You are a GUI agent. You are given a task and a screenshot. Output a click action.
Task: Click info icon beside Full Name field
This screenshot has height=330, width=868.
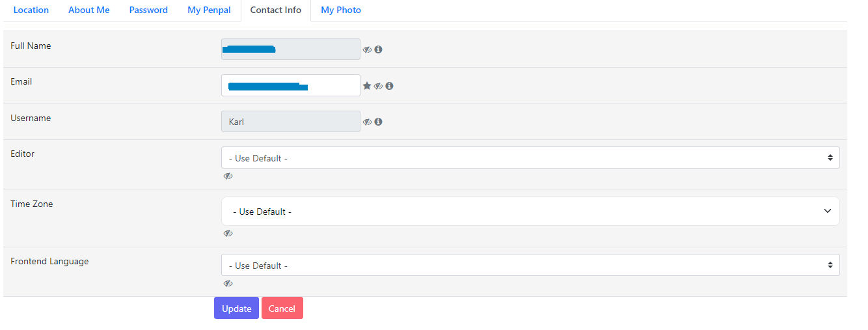click(x=378, y=49)
